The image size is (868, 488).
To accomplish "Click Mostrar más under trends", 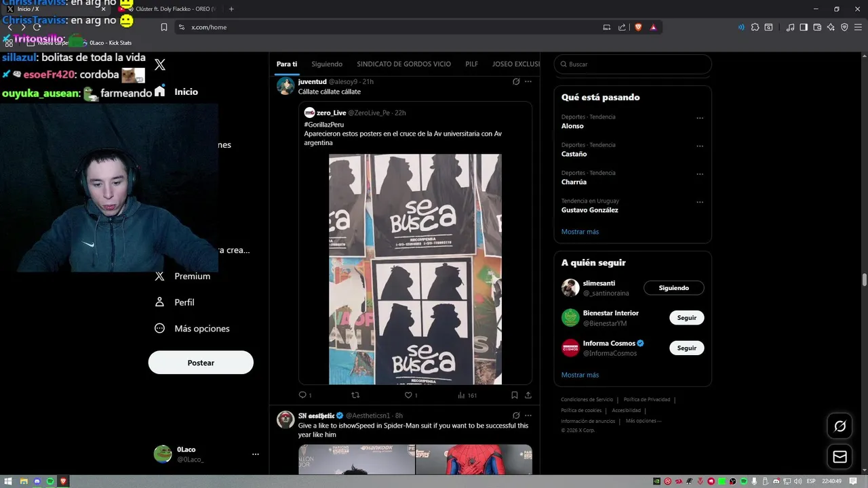I will tap(580, 232).
